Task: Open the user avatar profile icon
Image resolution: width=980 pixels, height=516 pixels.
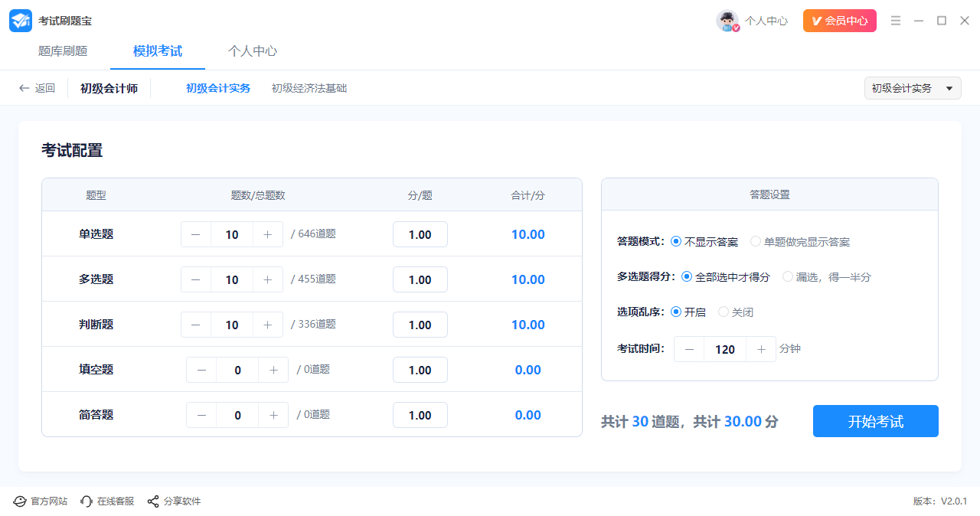Action: pos(727,21)
